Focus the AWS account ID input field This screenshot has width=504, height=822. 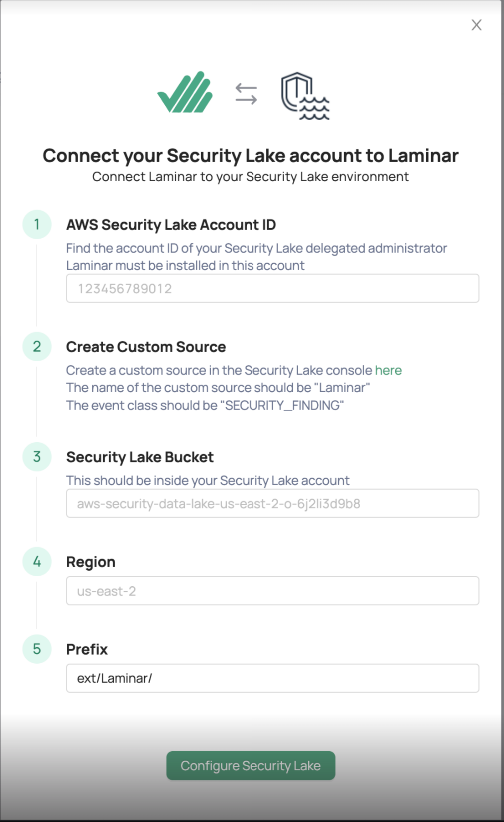point(272,288)
